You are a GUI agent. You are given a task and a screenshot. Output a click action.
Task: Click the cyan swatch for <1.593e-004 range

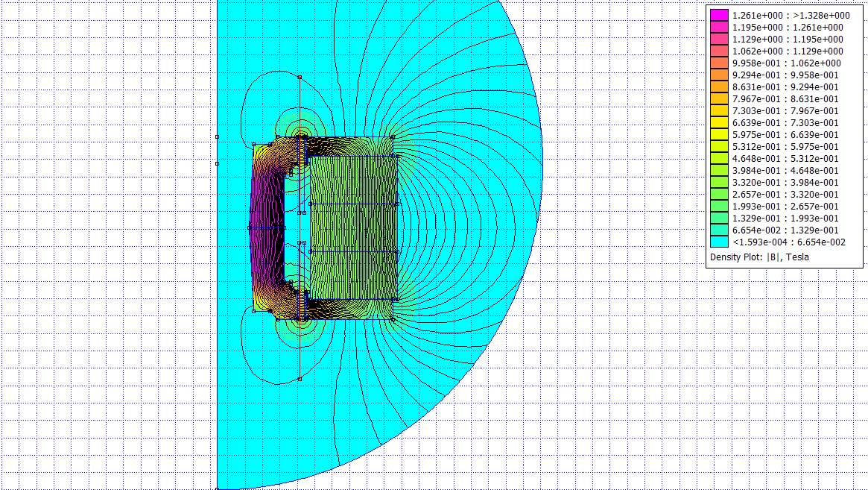pos(719,242)
